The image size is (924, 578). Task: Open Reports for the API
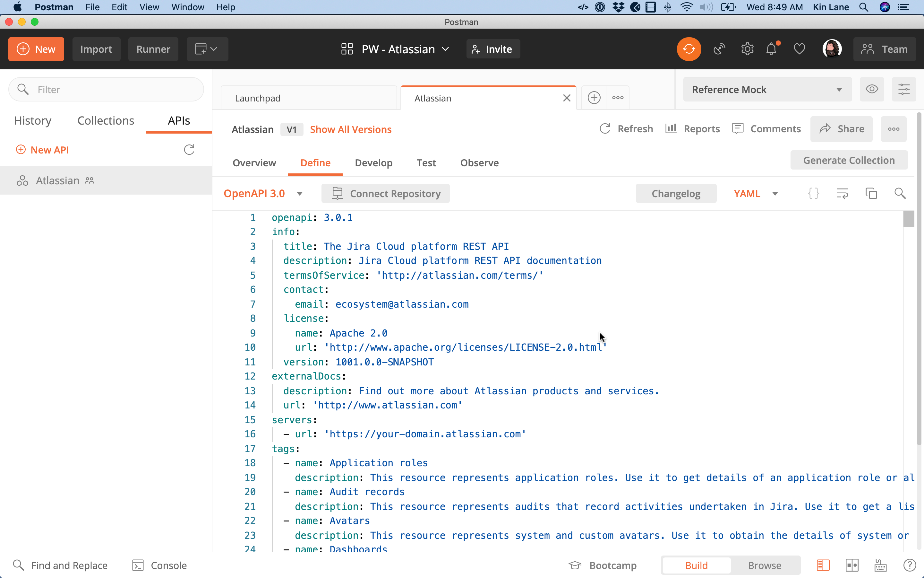click(692, 129)
